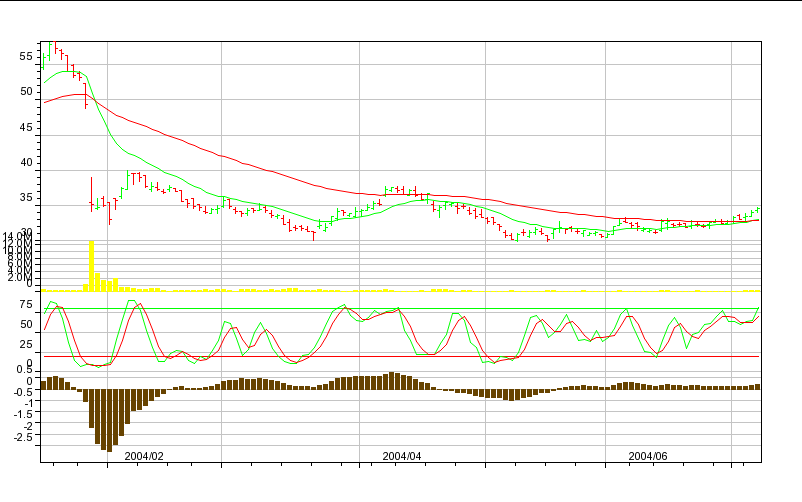
Task: Click the 35 price axis label
Action: (x=27, y=199)
